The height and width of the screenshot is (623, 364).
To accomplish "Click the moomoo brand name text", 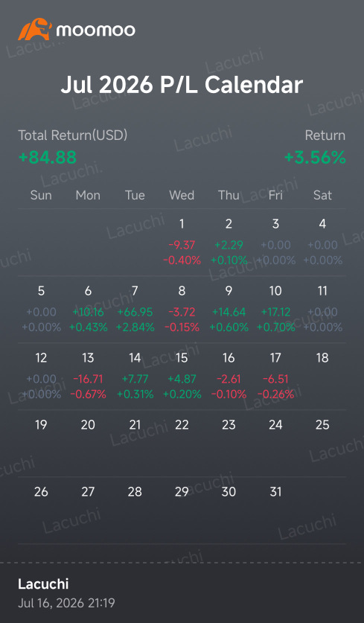I will 95,31.
